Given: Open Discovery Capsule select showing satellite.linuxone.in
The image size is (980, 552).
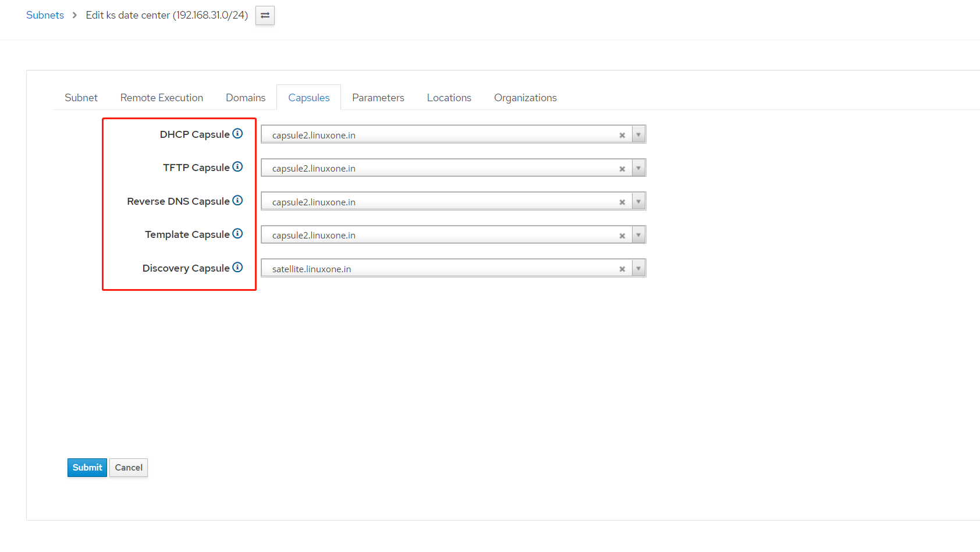Looking at the screenshot, I should [453, 268].
